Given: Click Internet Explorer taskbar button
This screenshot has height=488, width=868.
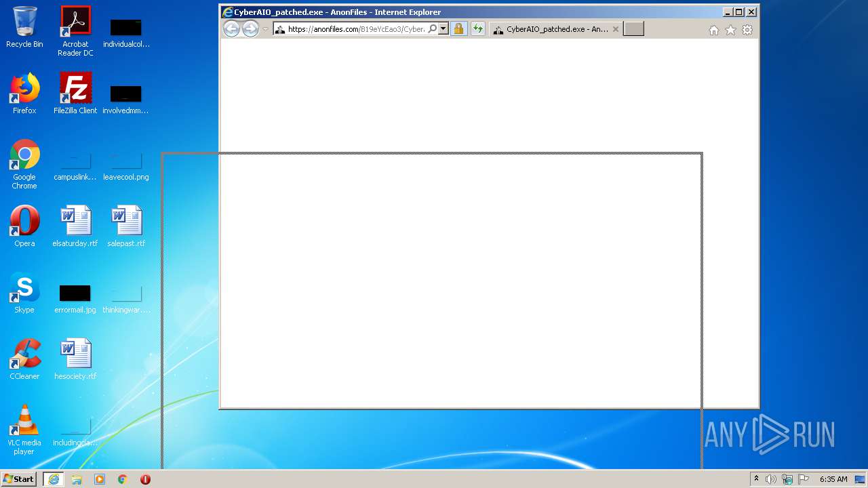Looking at the screenshot, I should pos(54,479).
